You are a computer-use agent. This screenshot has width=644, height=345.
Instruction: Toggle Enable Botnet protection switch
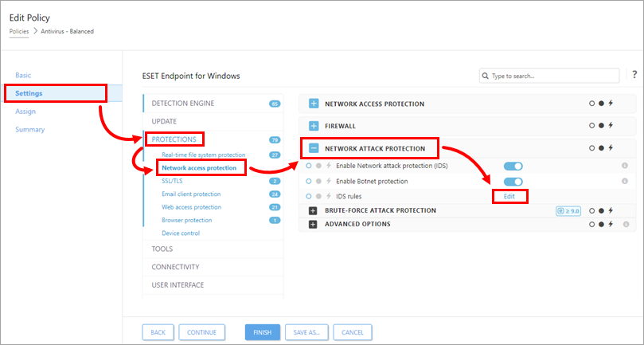[x=513, y=182]
